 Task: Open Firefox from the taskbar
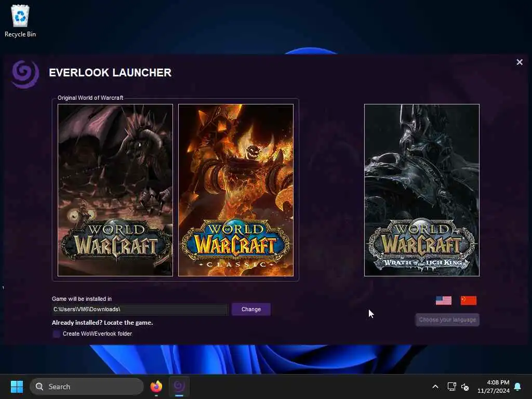coord(156,387)
